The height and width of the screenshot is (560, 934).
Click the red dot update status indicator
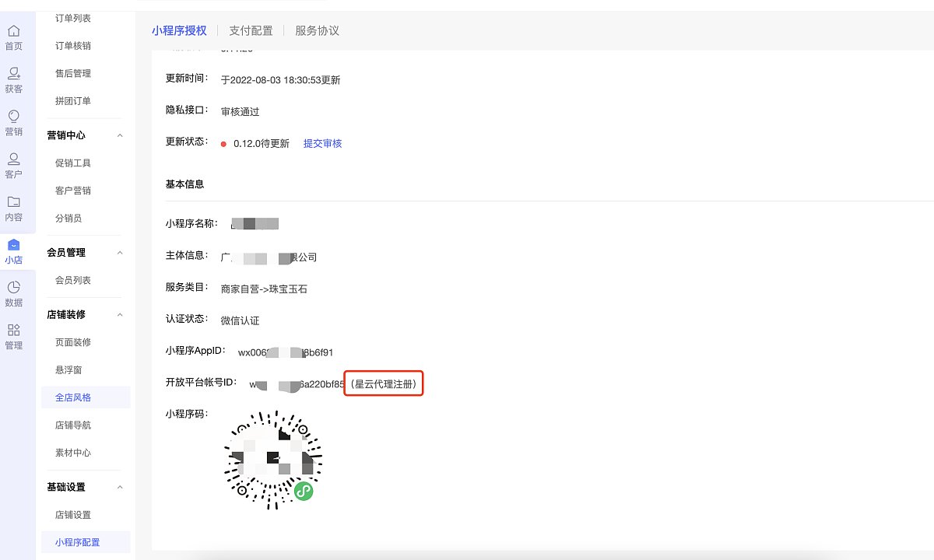coord(223,144)
